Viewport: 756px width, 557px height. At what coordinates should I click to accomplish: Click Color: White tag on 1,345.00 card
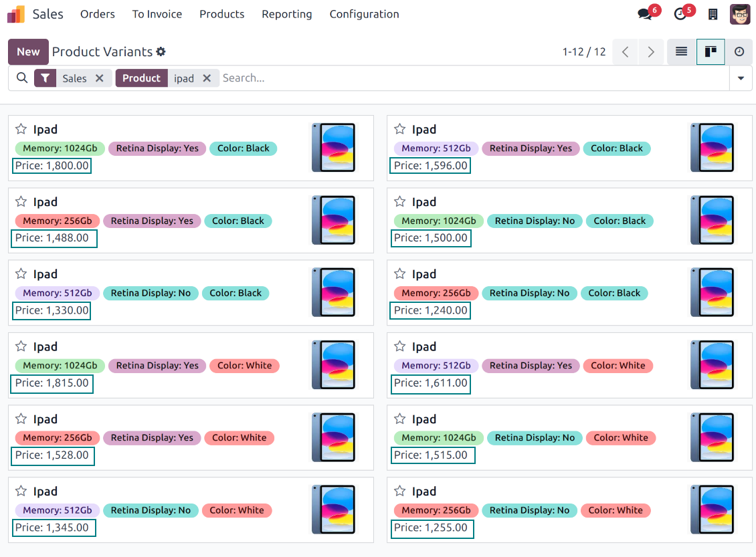(237, 510)
